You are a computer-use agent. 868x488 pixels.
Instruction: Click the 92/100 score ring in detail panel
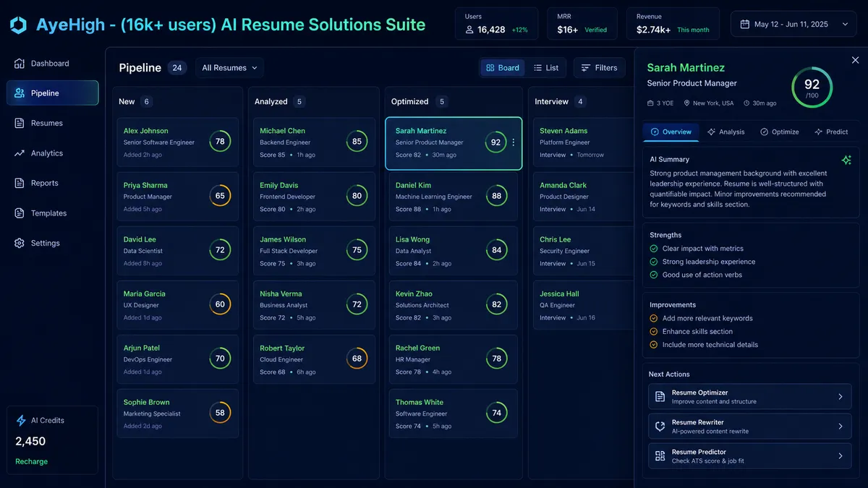[812, 87]
